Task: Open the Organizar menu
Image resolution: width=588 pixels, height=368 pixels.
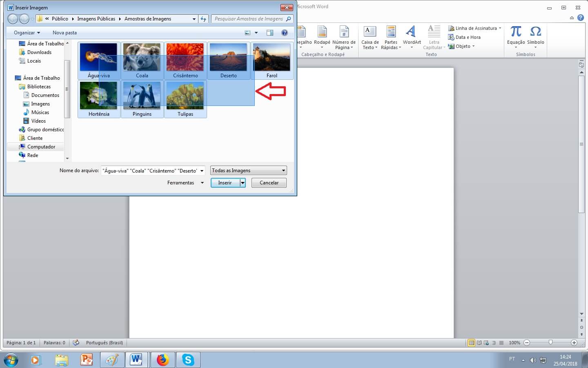Action: coord(27,33)
